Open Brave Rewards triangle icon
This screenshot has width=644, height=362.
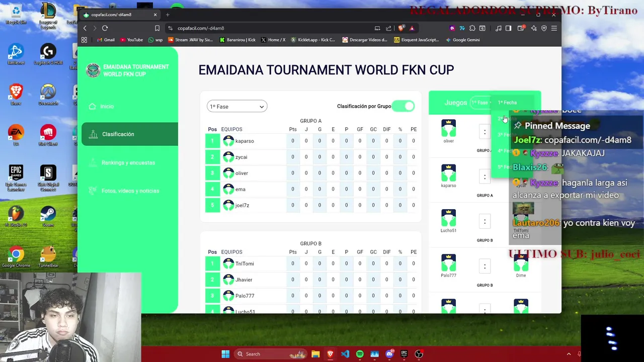(x=412, y=28)
